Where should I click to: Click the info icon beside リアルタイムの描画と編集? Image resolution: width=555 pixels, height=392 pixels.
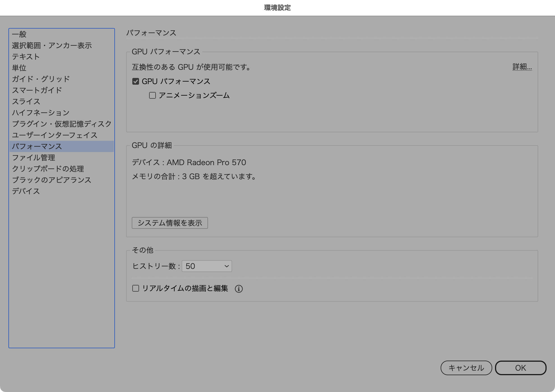click(x=239, y=289)
